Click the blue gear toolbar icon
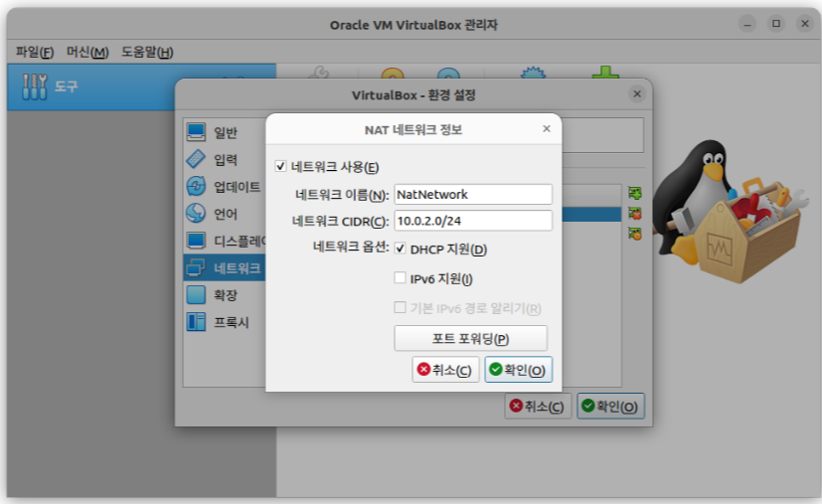 pos(533,73)
